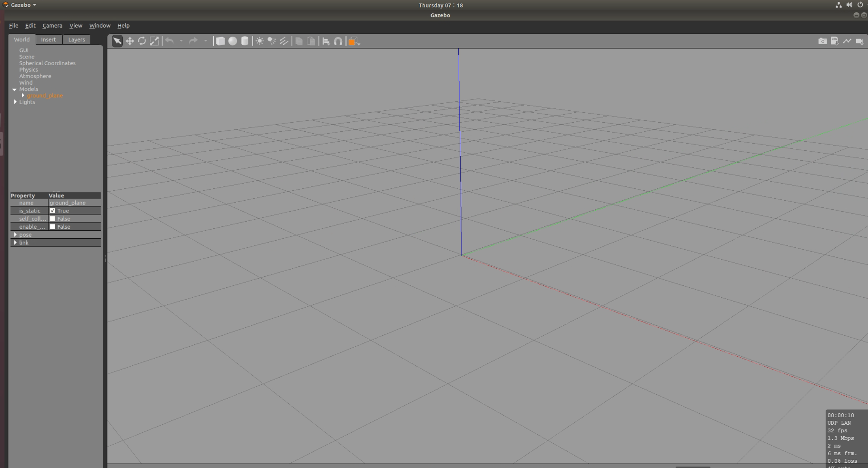Open the Window menu
This screenshot has height=468, width=868.
coord(100,26)
